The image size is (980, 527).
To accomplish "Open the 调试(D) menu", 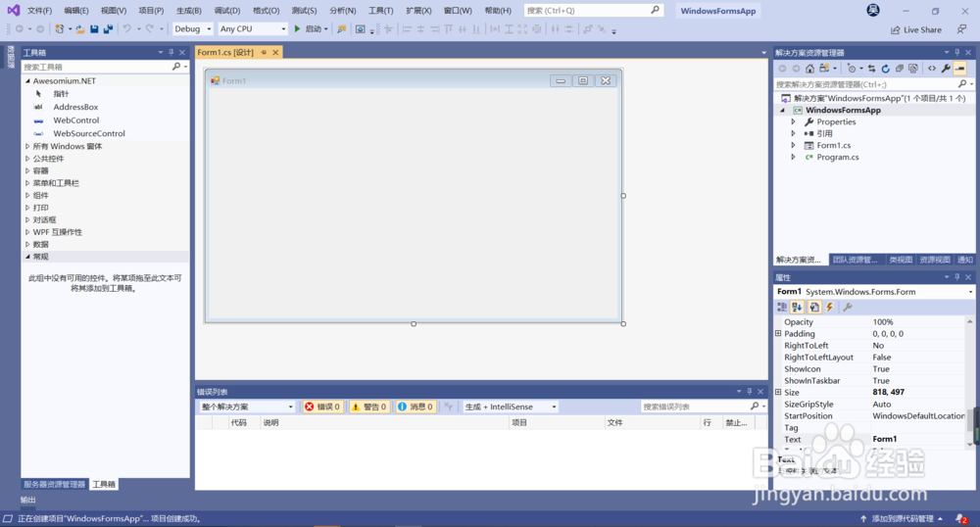I will click(x=227, y=11).
